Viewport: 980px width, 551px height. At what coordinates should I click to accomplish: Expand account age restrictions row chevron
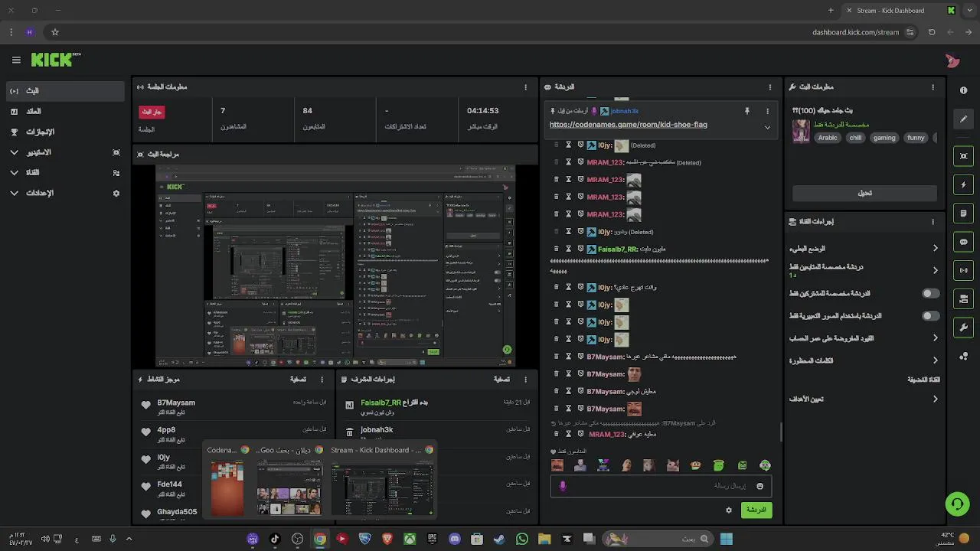click(x=935, y=337)
